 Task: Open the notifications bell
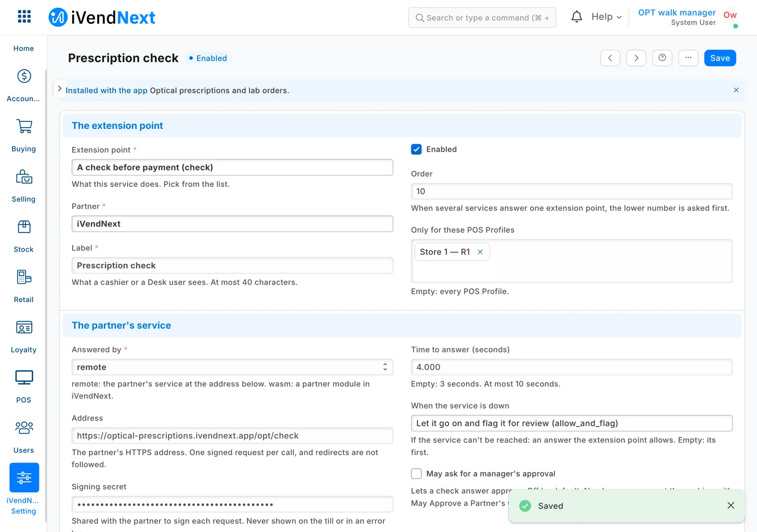[576, 17]
